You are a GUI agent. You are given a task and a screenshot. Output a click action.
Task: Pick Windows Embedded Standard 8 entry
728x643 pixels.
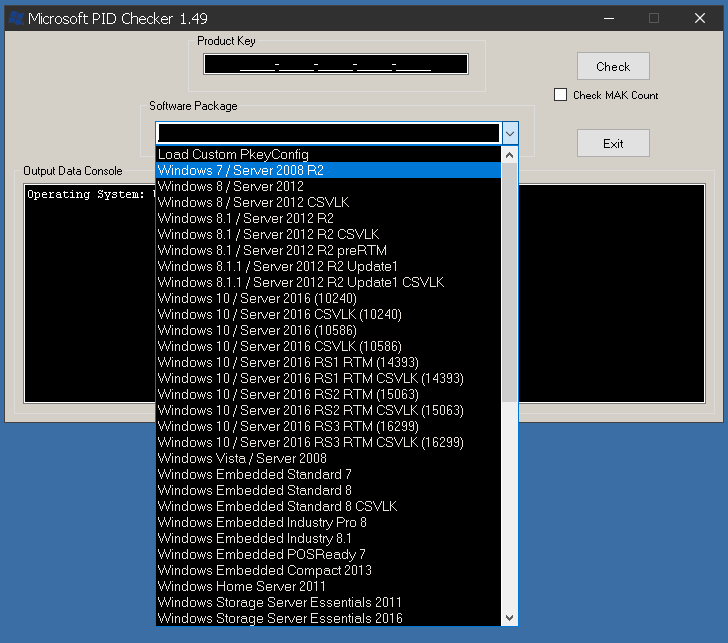328,491
